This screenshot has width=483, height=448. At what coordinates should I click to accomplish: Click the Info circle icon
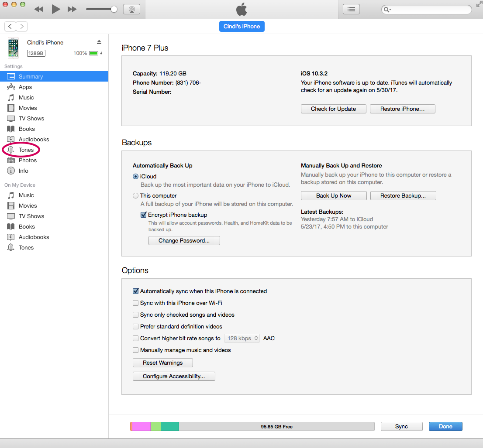coord(11,171)
